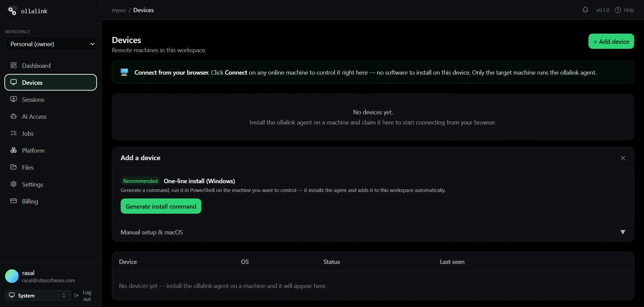644x307 pixels.
Task: Click the rasal user avatar
Action: tap(12, 276)
